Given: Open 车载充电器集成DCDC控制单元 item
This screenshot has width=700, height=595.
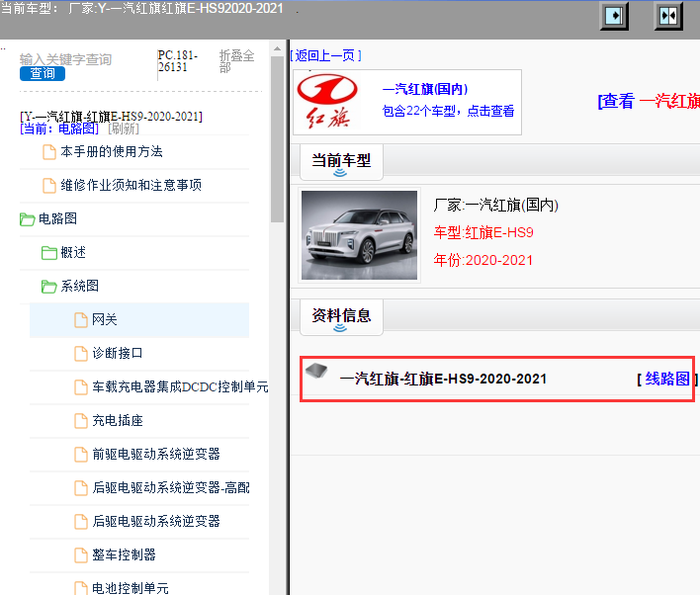Looking at the screenshot, I should 180,387.
